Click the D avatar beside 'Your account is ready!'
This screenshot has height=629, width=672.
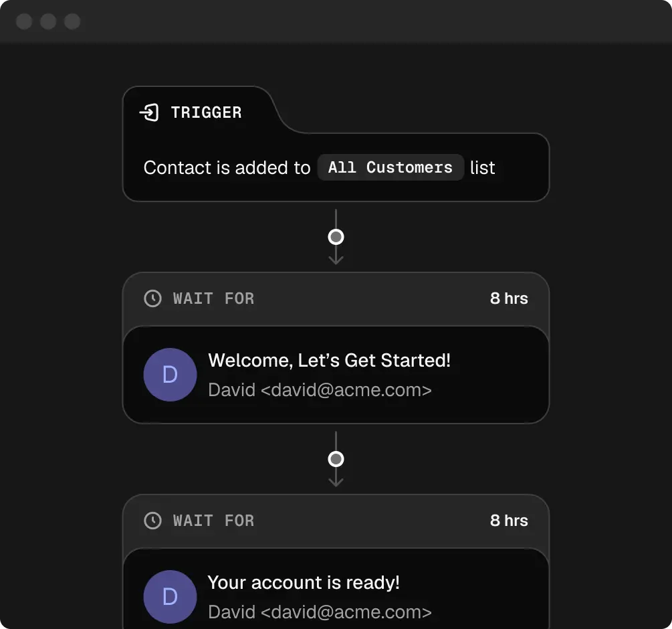[170, 597]
